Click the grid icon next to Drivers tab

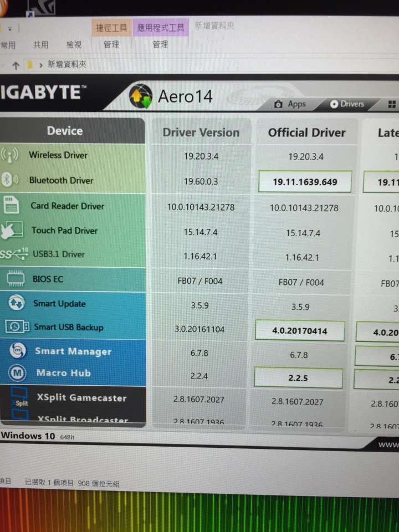392,104
